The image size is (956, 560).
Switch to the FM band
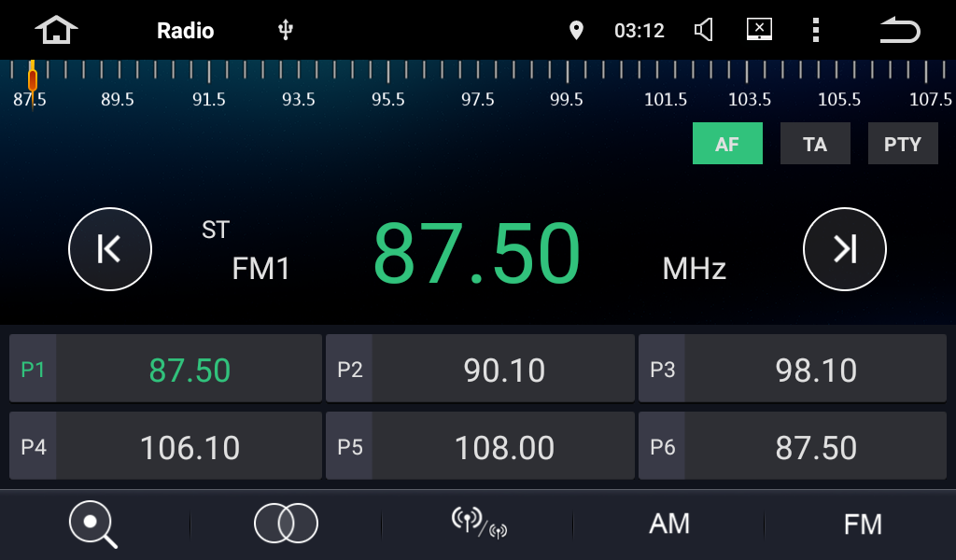(862, 524)
